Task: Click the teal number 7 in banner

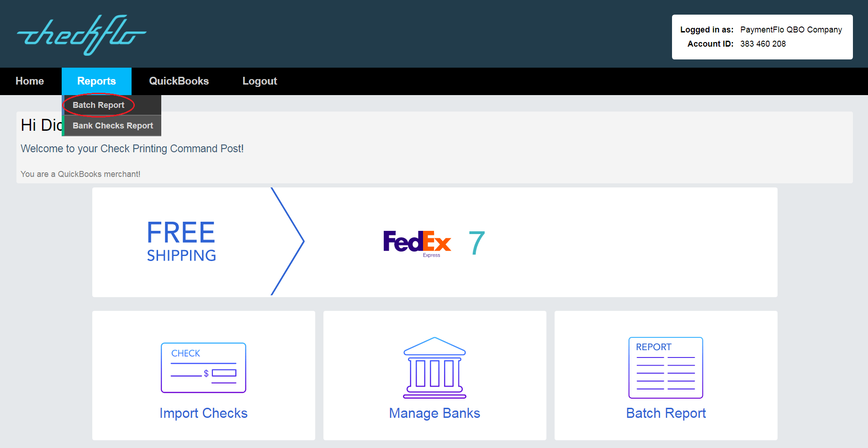Action: [476, 243]
